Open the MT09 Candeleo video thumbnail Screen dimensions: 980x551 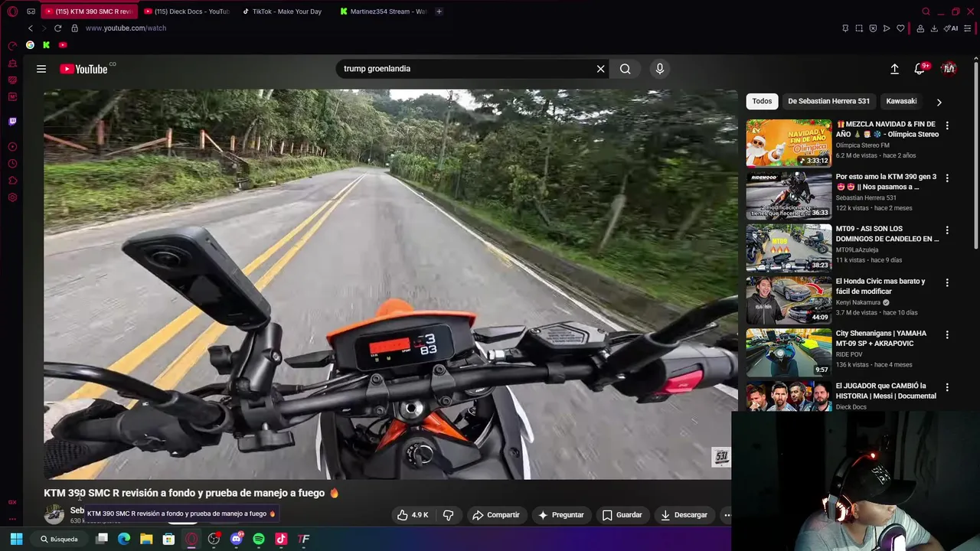pos(789,247)
